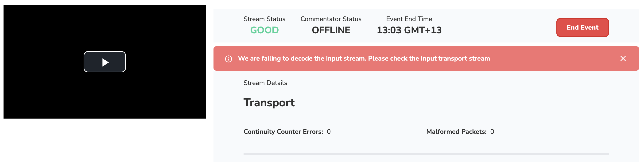This screenshot has width=644, height=162.
Task: Click the black video area above the play button
Action: point(105,27)
